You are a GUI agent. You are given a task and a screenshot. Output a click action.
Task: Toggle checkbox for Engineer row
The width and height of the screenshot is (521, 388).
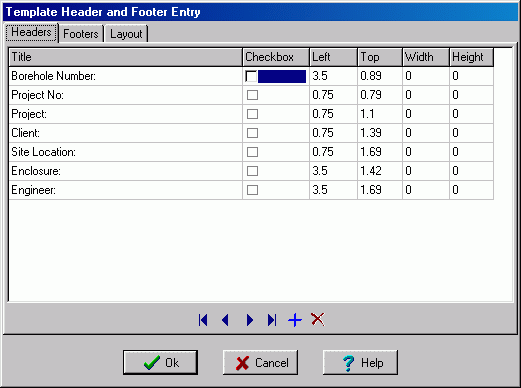click(252, 190)
